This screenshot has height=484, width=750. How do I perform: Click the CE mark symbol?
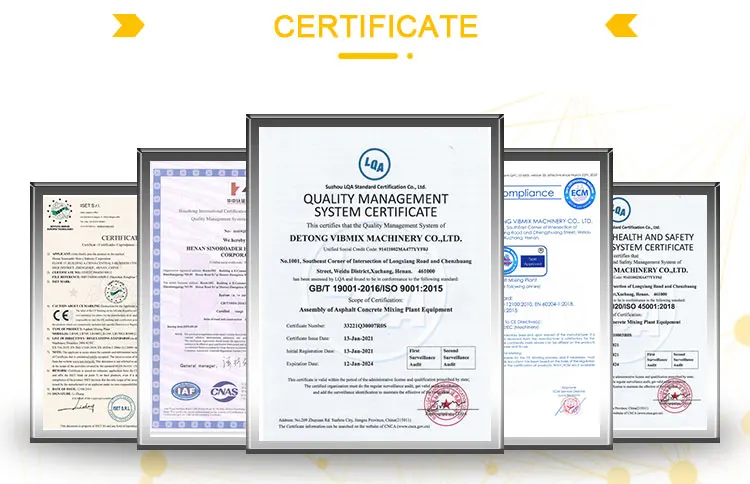coord(61,315)
